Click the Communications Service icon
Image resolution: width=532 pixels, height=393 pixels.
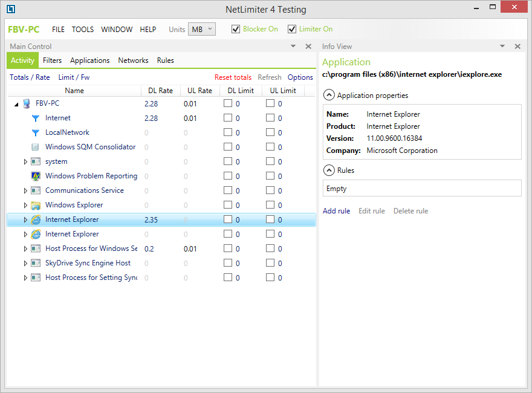[x=36, y=190]
